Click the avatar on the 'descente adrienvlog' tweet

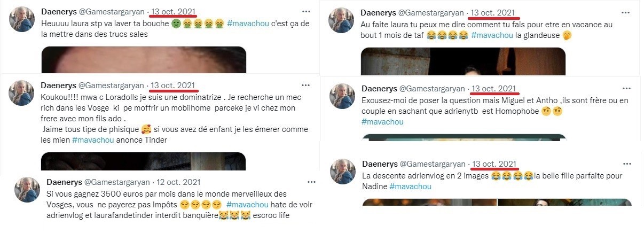pyautogui.click(x=342, y=172)
